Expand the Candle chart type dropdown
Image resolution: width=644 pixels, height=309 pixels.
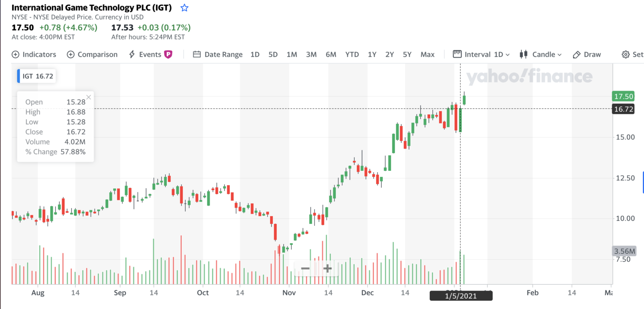540,55
